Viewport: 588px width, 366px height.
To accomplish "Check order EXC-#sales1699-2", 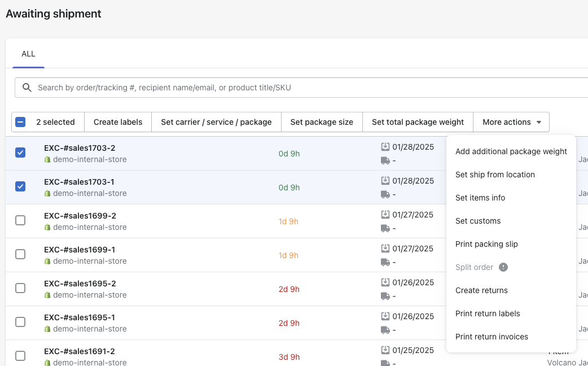I will [20, 220].
